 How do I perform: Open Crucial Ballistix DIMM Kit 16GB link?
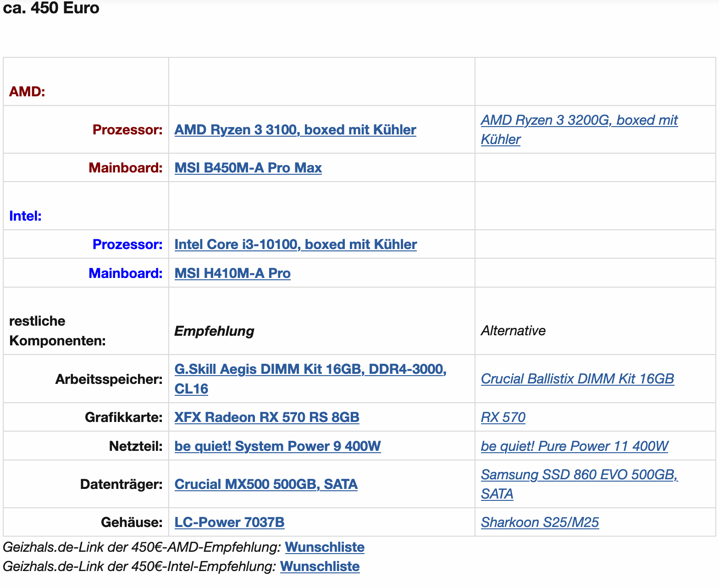(x=577, y=379)
